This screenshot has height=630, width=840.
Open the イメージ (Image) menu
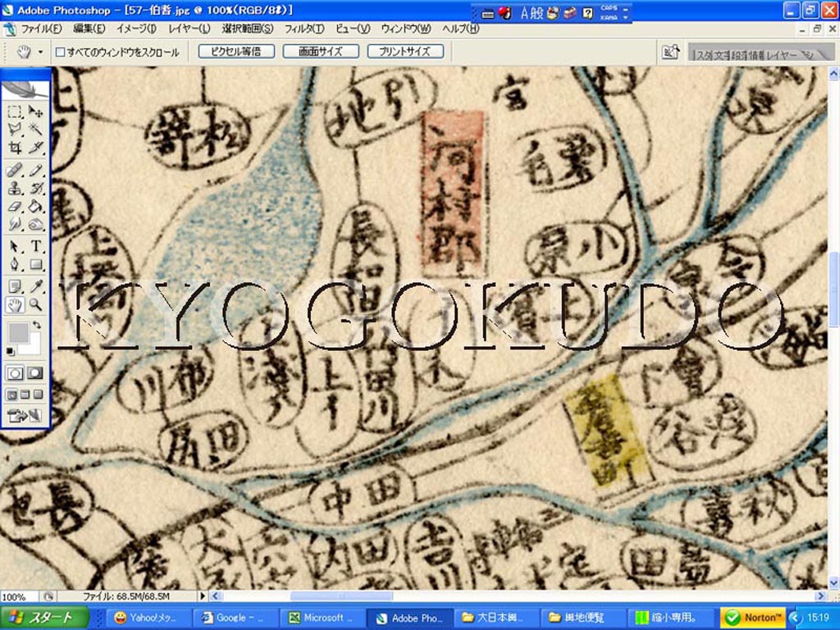pyautogui.click(x=137, y=29)
